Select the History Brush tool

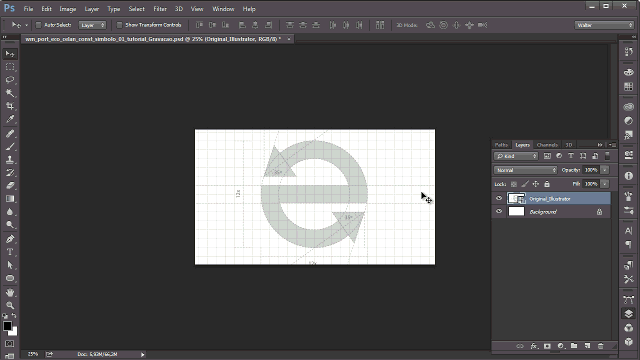[x=10, y=173]
